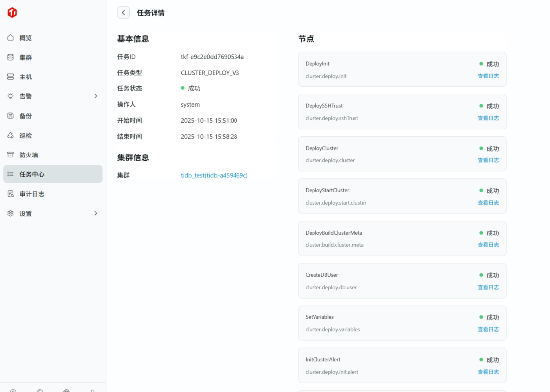Click the archive box icon for 防火墙
The image size is (550, 392).
coord(11,155)
